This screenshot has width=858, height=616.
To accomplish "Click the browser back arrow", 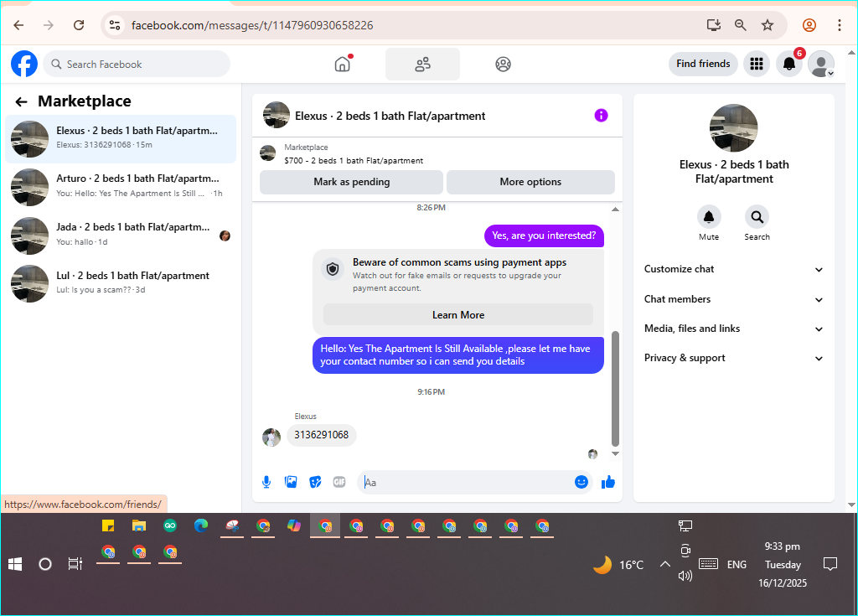I will [18, 25].
